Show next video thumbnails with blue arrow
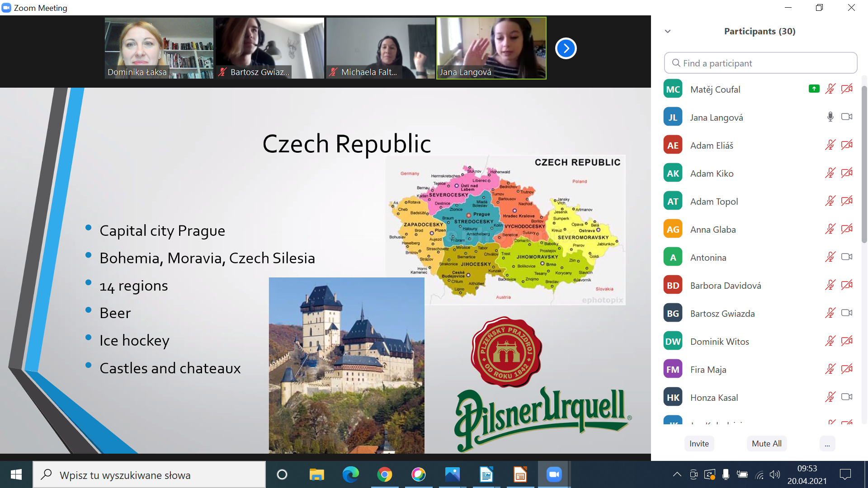 (566, 48)
